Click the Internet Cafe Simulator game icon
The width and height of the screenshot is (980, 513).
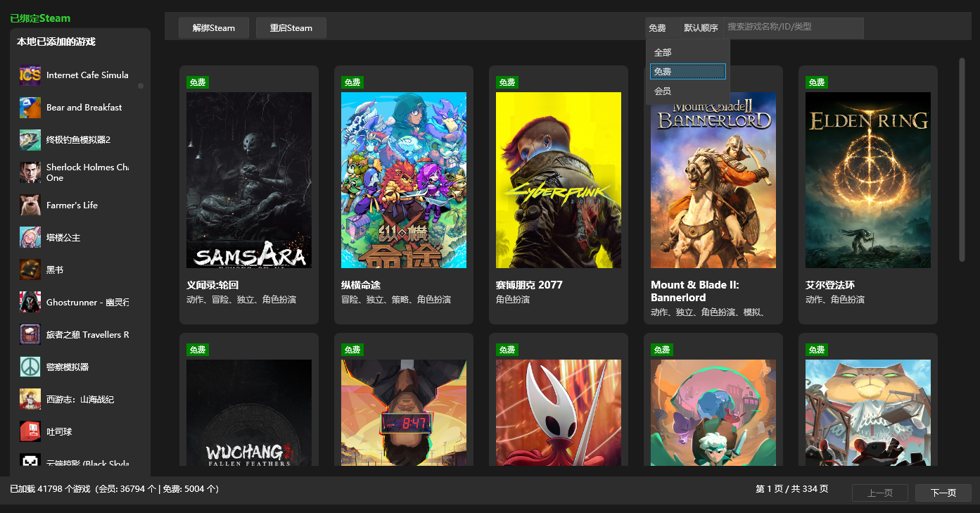[x=30, y=75]
